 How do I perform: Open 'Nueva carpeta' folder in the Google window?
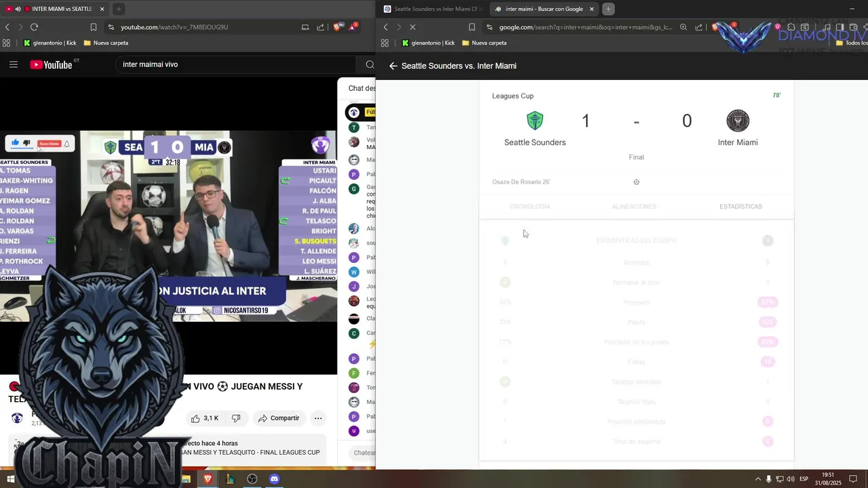point(484,43)
